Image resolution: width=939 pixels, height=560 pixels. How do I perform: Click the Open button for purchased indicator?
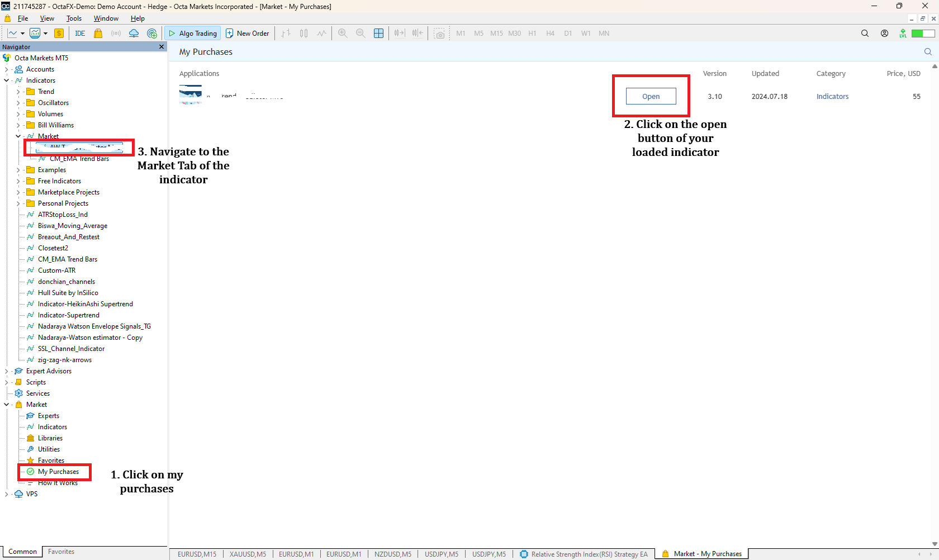(651, 96)
